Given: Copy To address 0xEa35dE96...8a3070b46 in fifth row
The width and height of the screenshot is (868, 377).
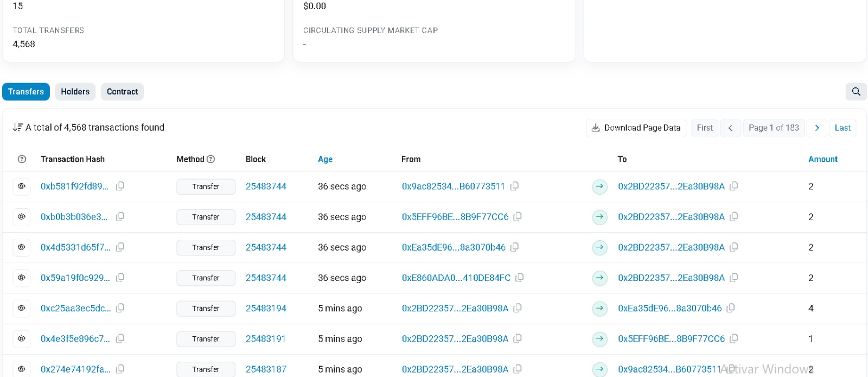Looking at the screenshot, I should 731,308.
